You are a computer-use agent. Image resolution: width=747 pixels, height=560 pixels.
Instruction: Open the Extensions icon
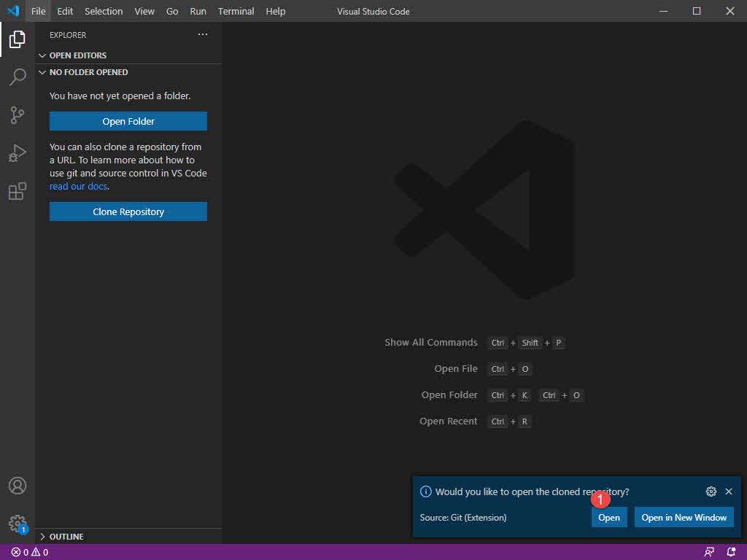click(x=17, y=191)
